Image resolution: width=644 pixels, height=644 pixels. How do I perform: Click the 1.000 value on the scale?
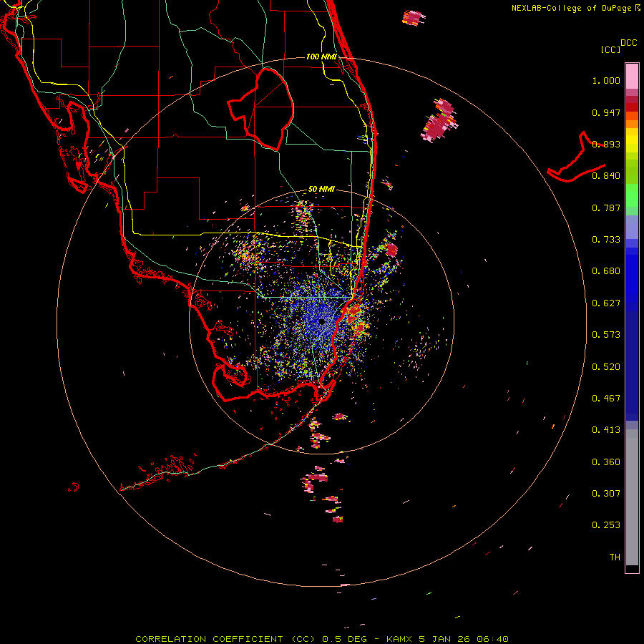606,80
